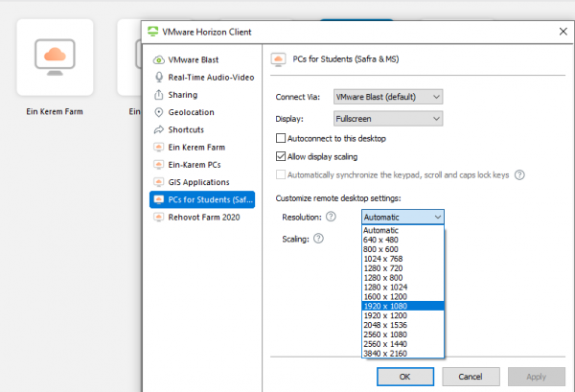Click the Real-Time Audio-Video microphone icon
Image resolution: width=575 pixels, height=392 pixels.
pyautogui.click(x=159, y=77)
